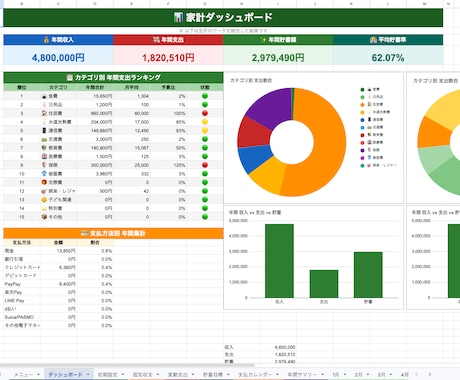Open the ダッシュボード sheet tab dropdown arrow
460x380 pixels.
88,375
